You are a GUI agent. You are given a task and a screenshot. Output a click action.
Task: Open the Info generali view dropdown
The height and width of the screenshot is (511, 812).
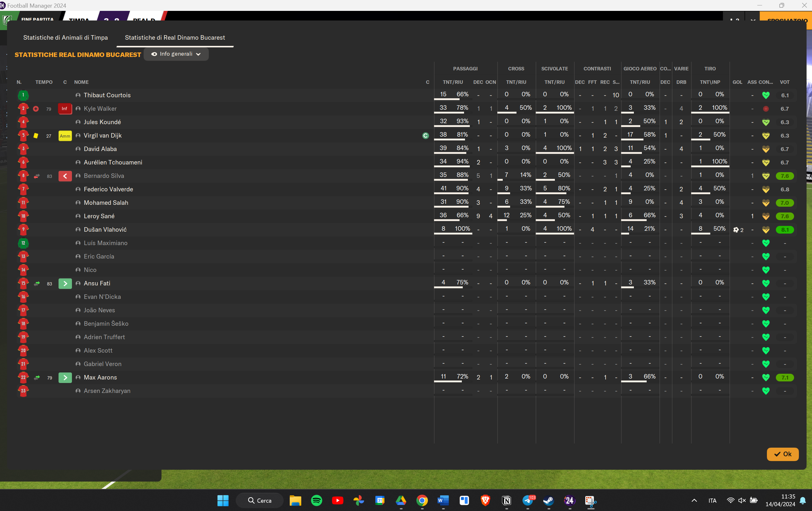(176, 54)
